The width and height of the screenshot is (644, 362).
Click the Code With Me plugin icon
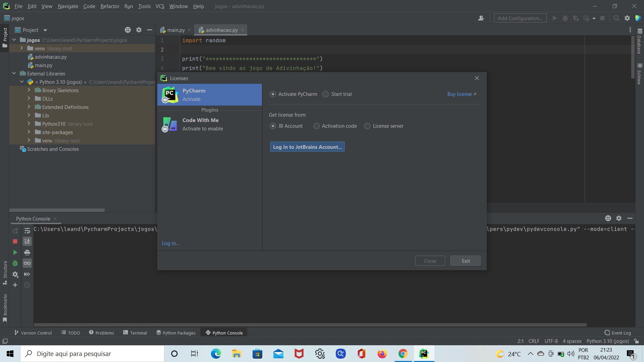[x=169, y=124]
